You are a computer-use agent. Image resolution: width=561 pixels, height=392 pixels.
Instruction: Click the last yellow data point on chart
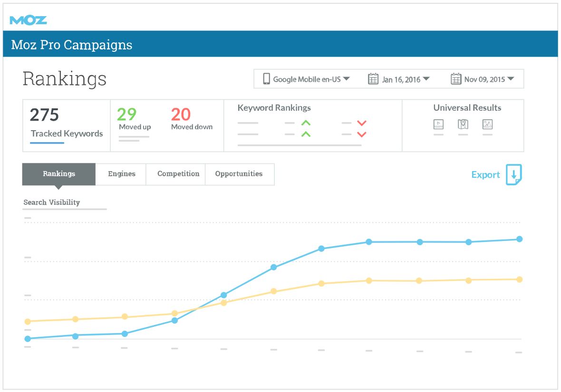519,279
